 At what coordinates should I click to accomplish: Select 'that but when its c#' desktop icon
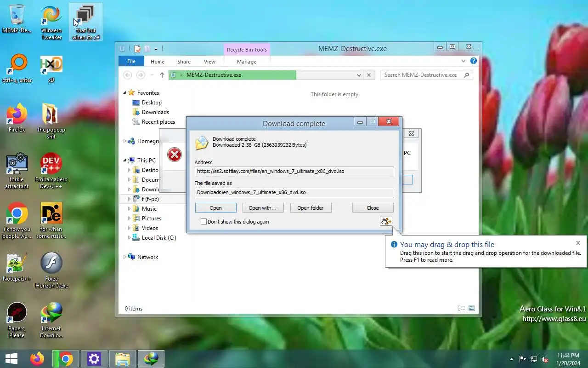tap(85, 22)
